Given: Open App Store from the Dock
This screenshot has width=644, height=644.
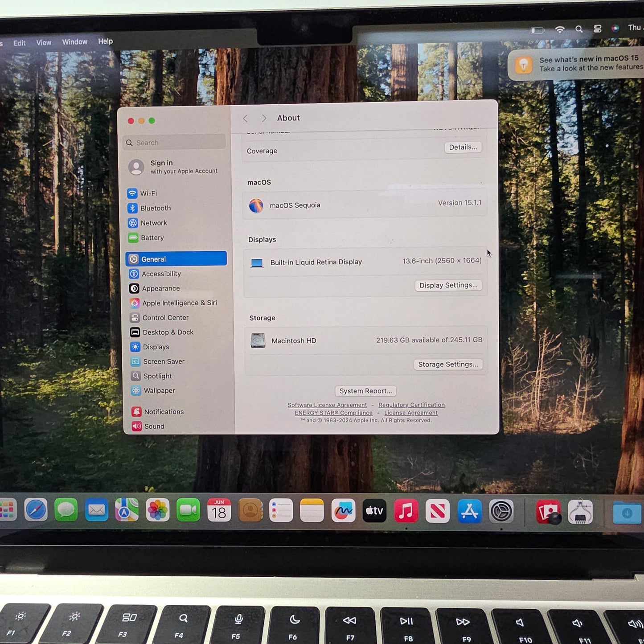Looking at the screenshot, I should [469, 511].
